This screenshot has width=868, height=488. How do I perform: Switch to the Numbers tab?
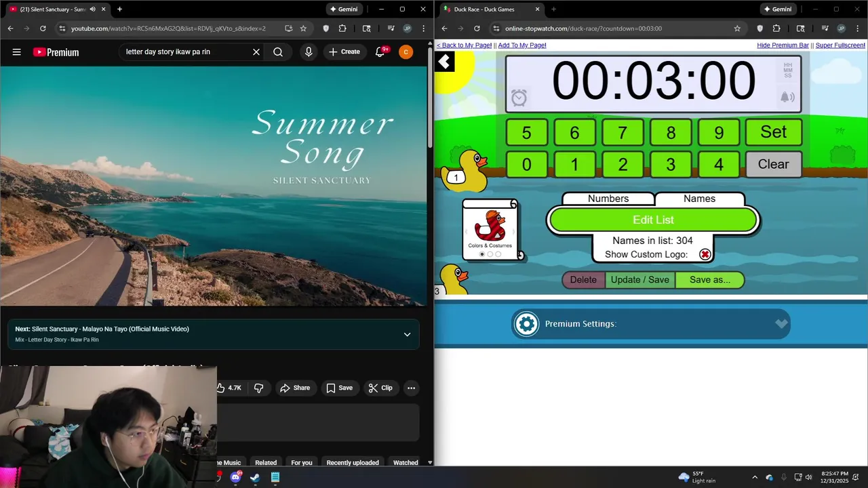click(608, 199)
